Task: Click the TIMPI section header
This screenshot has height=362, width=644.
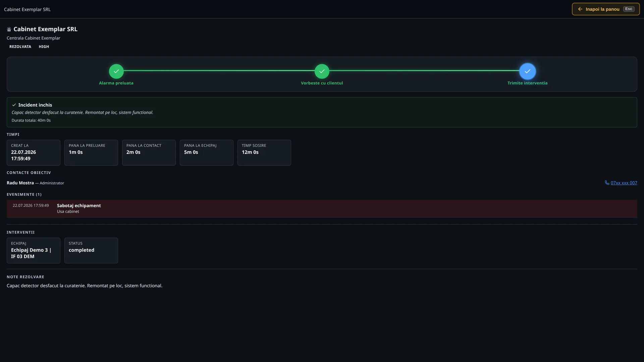Action: (x=13, y=134)
